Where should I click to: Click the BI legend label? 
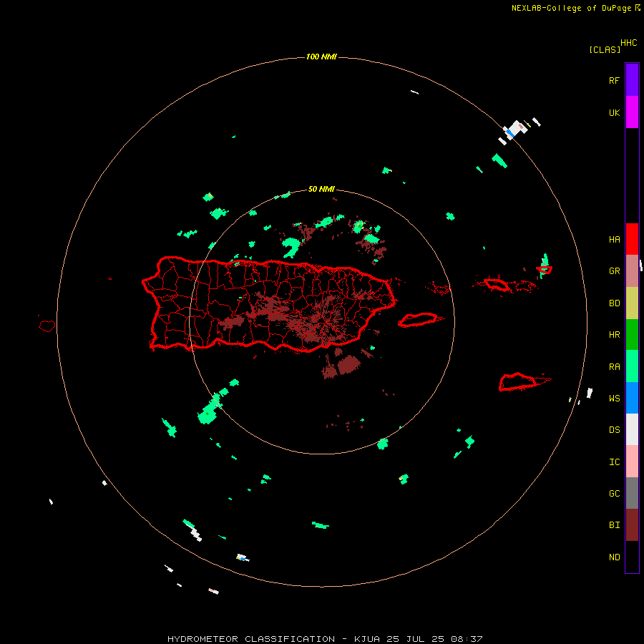click(x=614, y=525)
